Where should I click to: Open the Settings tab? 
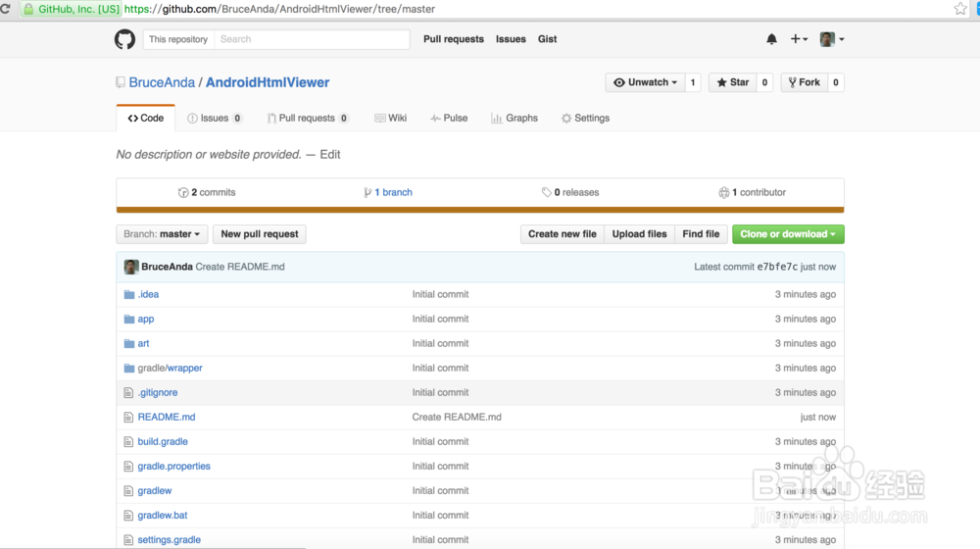585,118
